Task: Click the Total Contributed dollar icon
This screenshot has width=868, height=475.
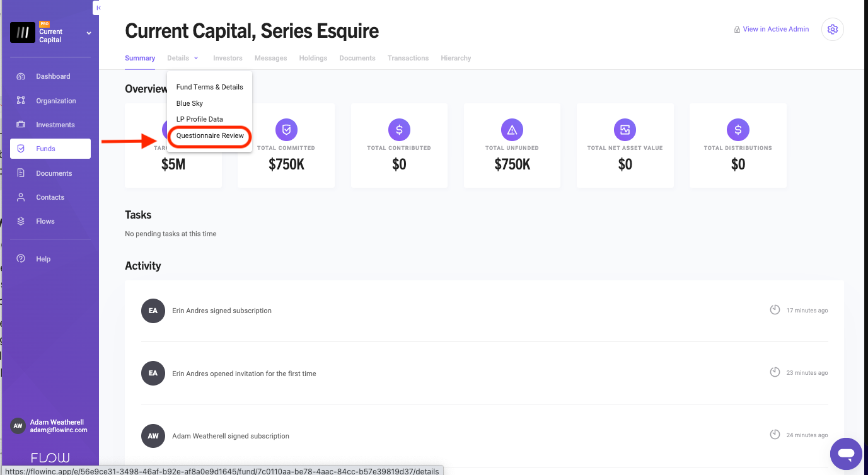Action: 399,130
